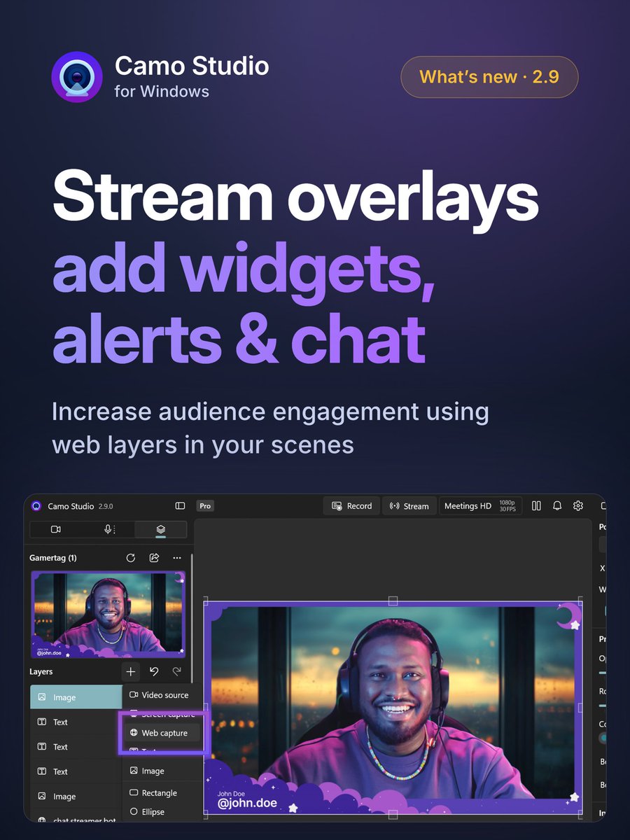The image size is (630, 840).
Task: Choose Image from the add layer menu
Action: point(162,771)
